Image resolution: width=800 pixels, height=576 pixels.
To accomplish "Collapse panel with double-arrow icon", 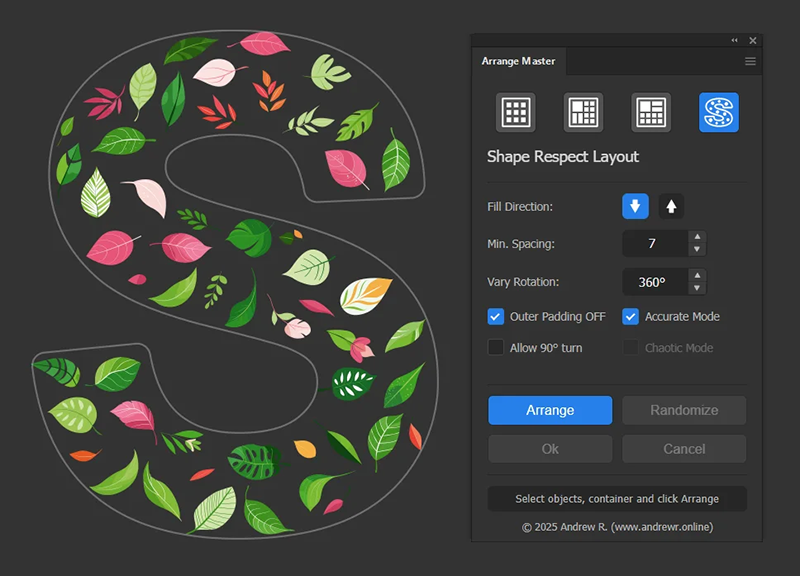I will [x=735, y=40].
